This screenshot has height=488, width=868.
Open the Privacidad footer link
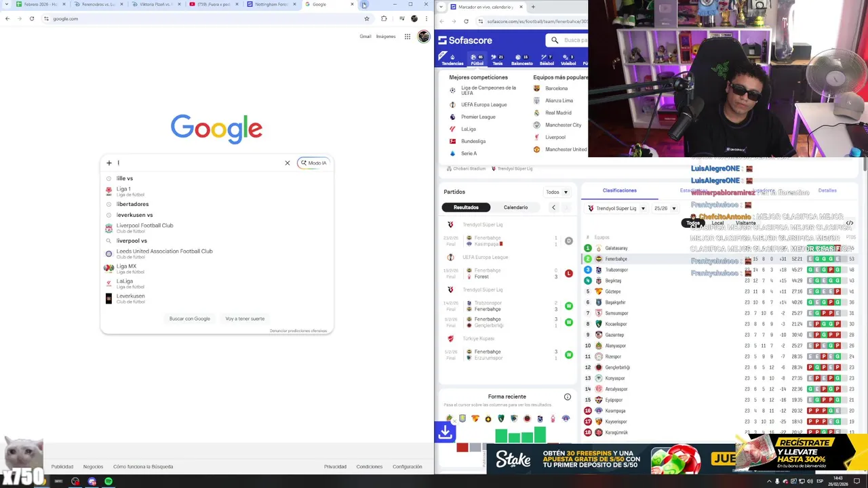335,466
